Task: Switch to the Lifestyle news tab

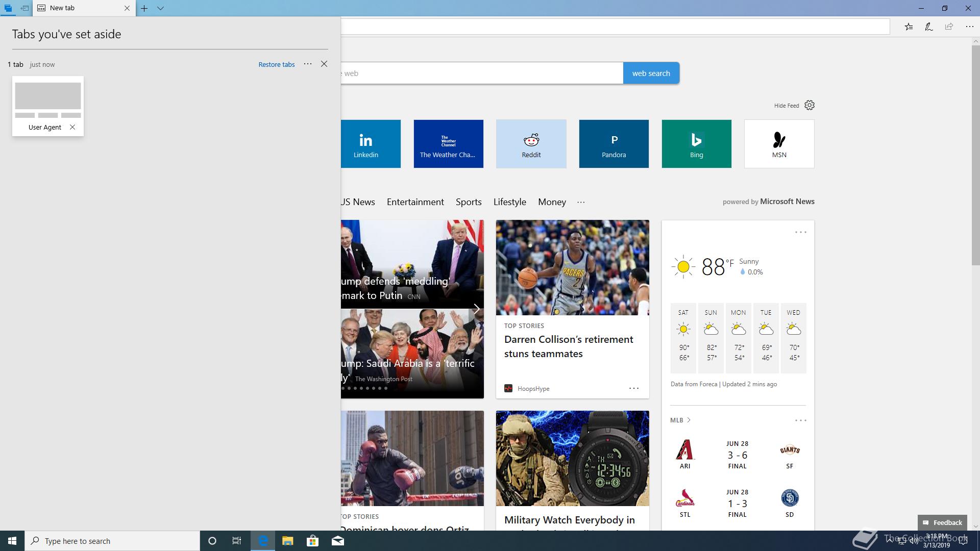Action: tap(509, 202)
